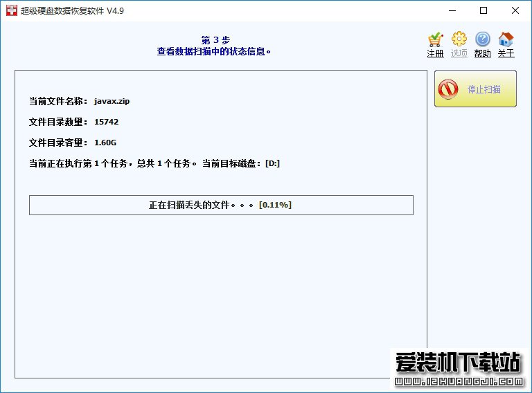Open the 帮助 question mark icon
The height and width of the screenshot is (393, 532).
[x=482, y=39]
